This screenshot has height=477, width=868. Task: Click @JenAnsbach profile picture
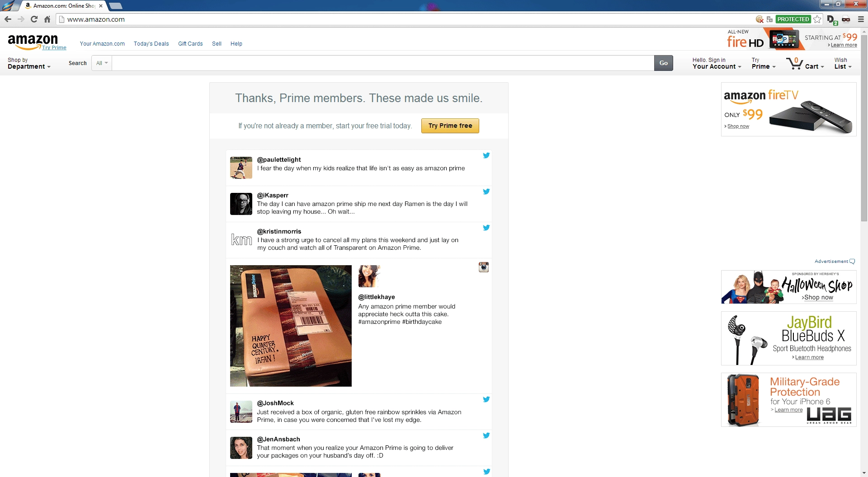pyautogui.click(x=241, y=448)
